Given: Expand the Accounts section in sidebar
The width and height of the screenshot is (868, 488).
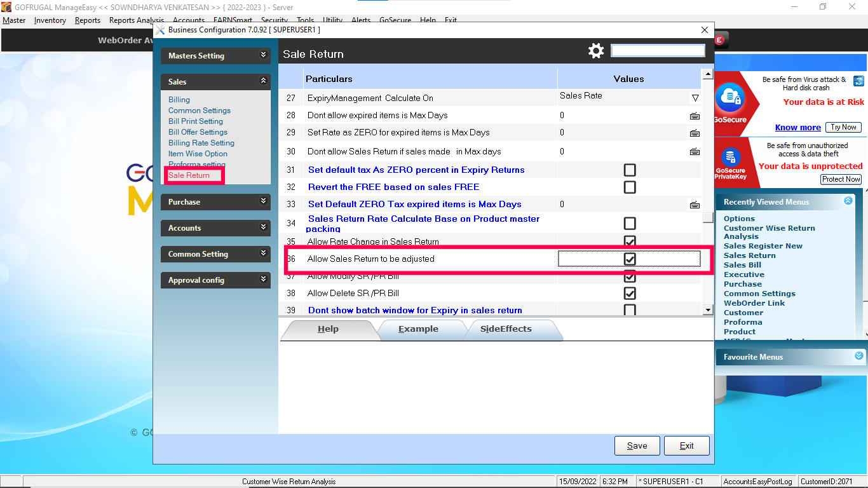Looking at the screenshot, I should coord(215,228).
